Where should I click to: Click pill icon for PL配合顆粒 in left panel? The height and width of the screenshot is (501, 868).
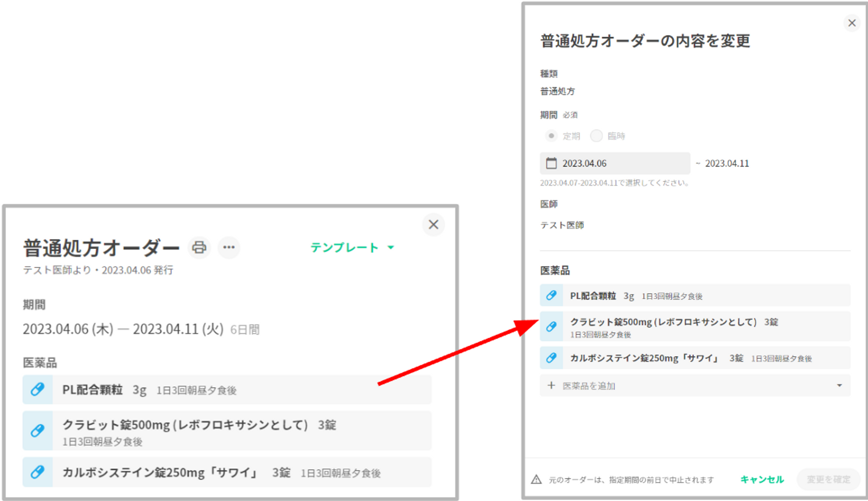point(38,390)
